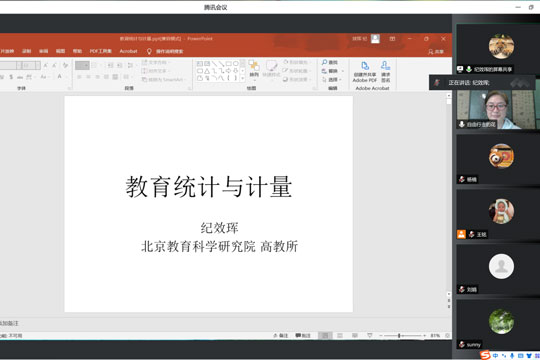Click the text 北京教育科学研究院 高教所
This screenshot has width=540, height=360.
[x=219, y=246]
